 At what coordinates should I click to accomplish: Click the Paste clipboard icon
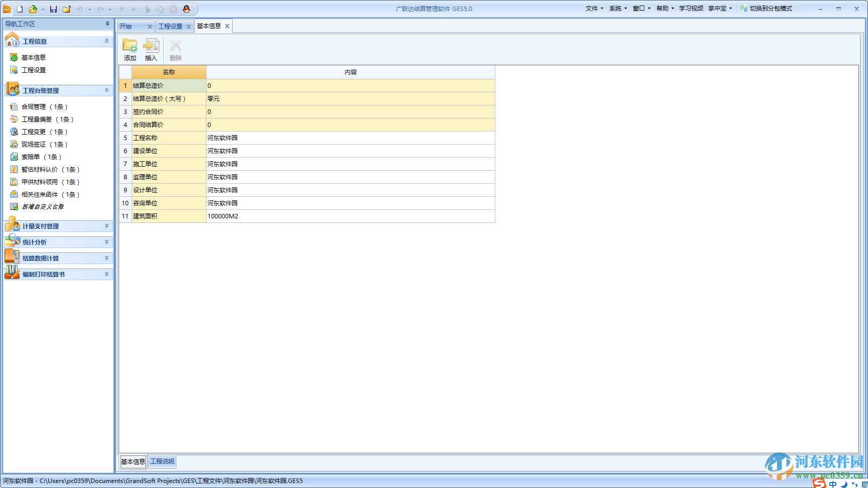(x=173, y=9)
